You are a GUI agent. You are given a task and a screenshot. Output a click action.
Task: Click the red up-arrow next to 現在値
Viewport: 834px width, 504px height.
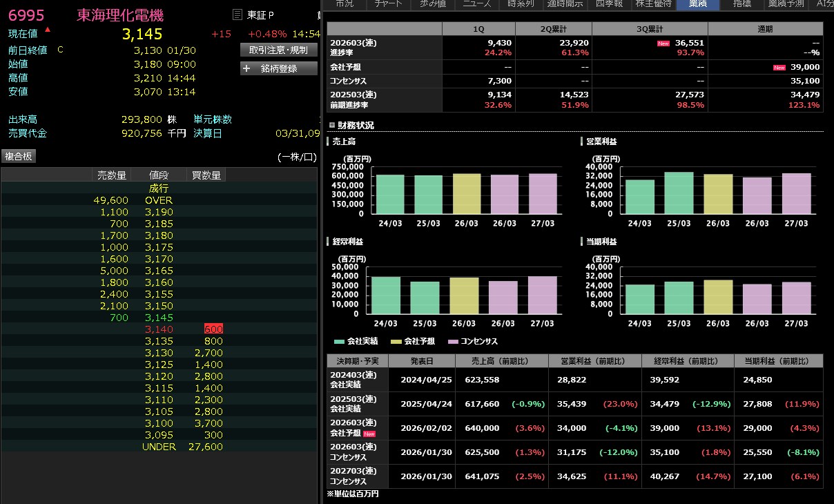48,30
